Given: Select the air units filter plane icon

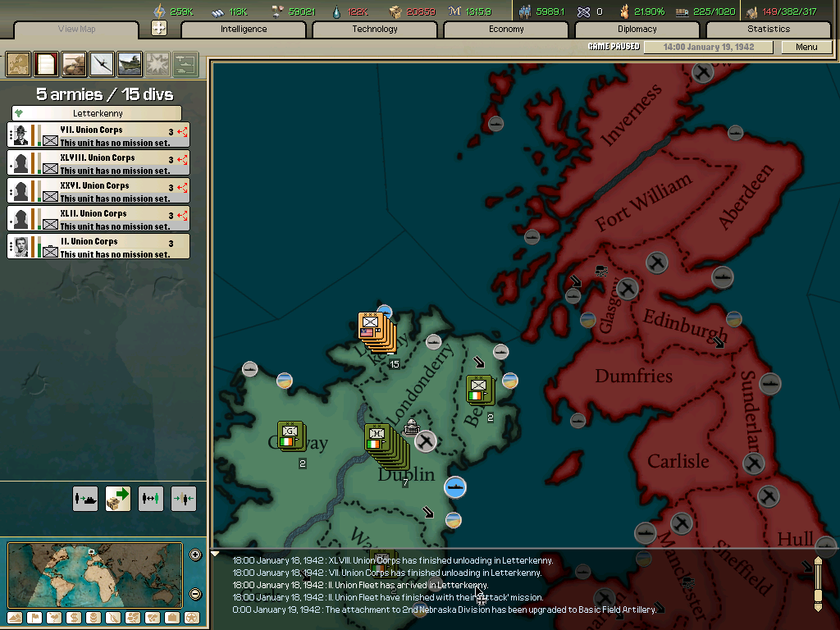Looking at the screenshot, I should [x=101, y=63].
